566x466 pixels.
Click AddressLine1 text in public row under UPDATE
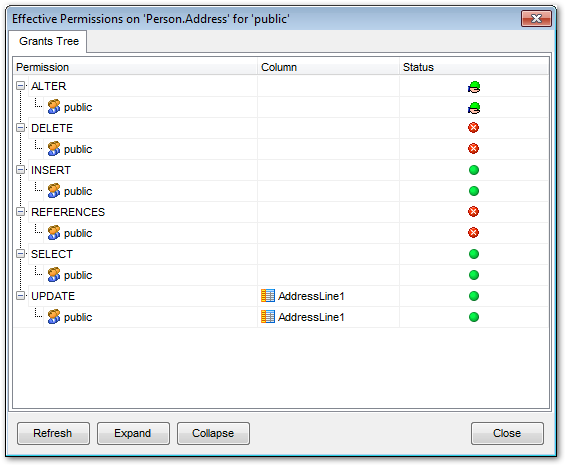tap(311, 317)
